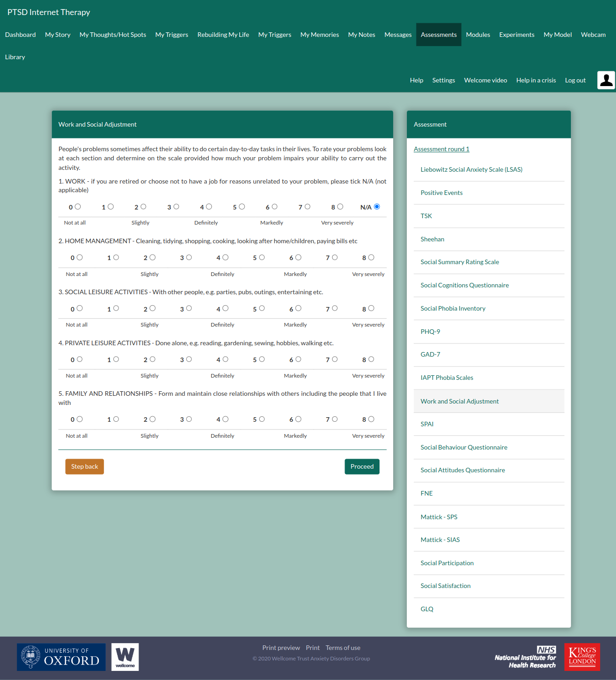Go to the Dashboard menu item

tap(21, 35)
